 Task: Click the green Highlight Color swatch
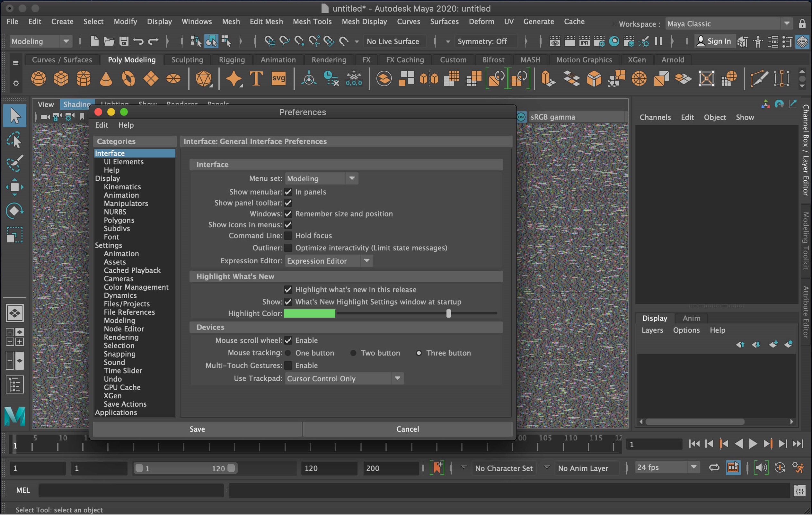tap(310, 313)
